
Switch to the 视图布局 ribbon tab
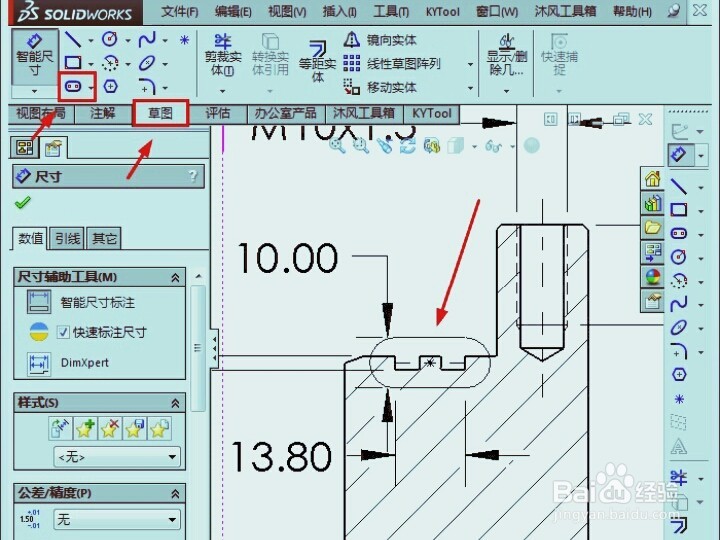[x=41, y=113]
